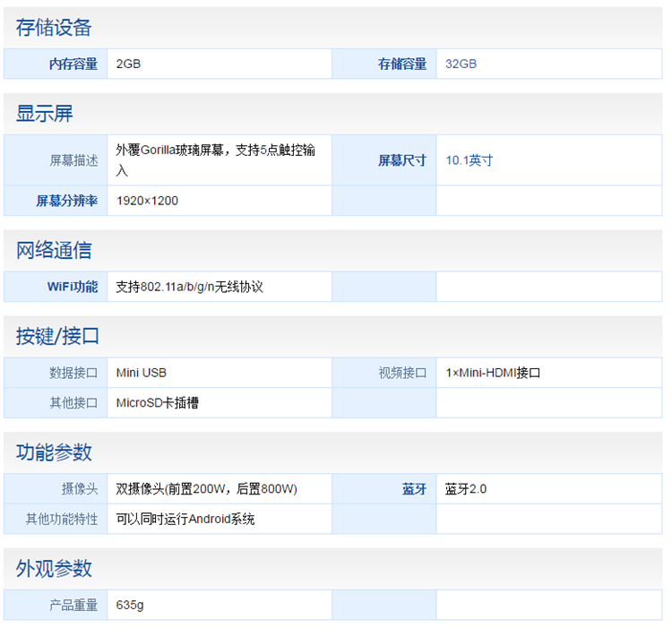Open the 10.1英寸 screen size link
This screenshot has width=672, height=628.
(470, 160)
